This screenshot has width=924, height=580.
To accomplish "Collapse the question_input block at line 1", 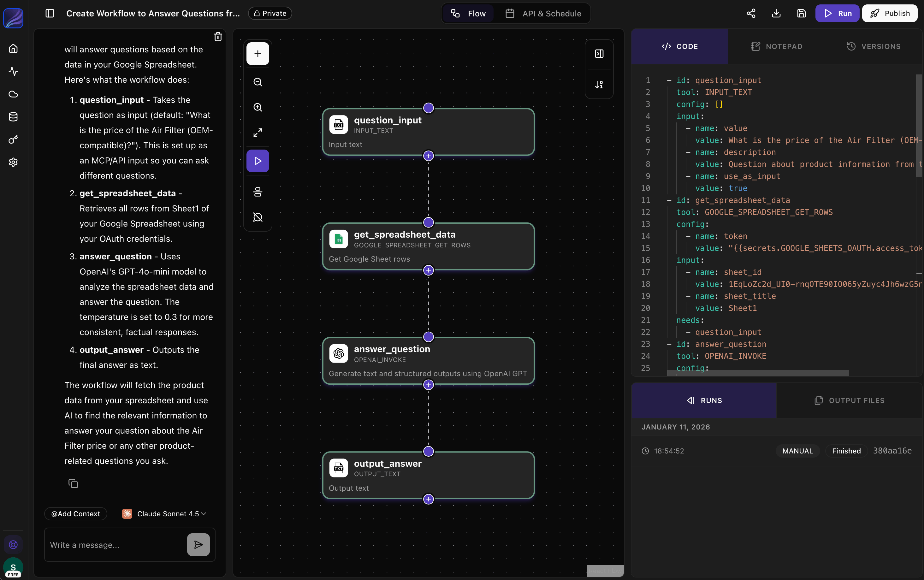I will [669, 80].
